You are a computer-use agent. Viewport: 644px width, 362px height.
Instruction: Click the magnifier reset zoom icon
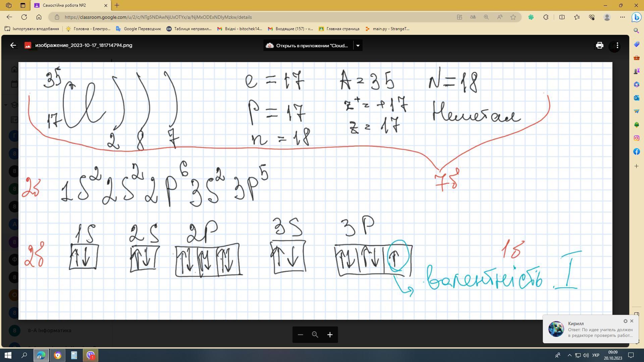click(315, 335)
